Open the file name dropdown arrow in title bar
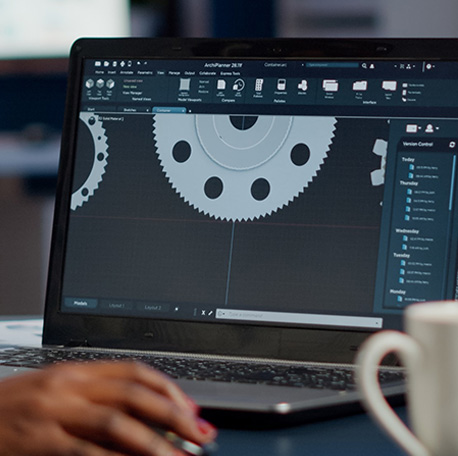 point(303,65)
